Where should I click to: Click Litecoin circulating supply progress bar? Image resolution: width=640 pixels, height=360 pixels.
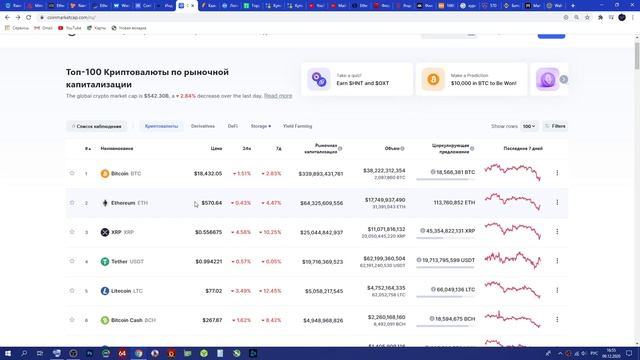pos(445,297)
